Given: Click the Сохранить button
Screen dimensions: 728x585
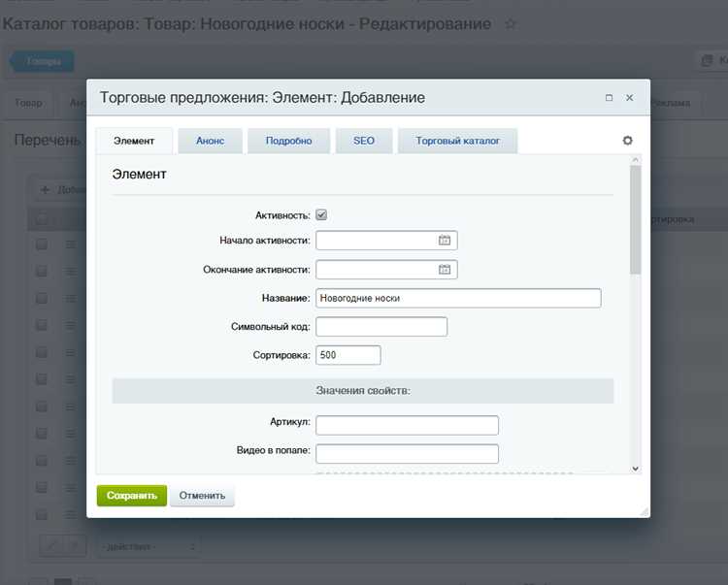Looking at the screenshot, I should (132, 496).
